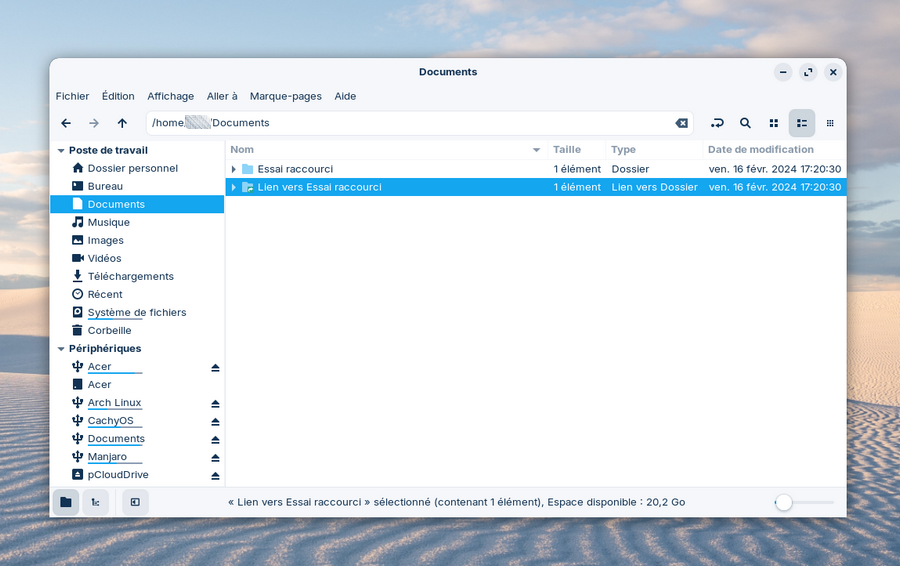Viewport: 900px width, 566px height.
Task: Go back using the back arrow
Action: pos(66,123)
